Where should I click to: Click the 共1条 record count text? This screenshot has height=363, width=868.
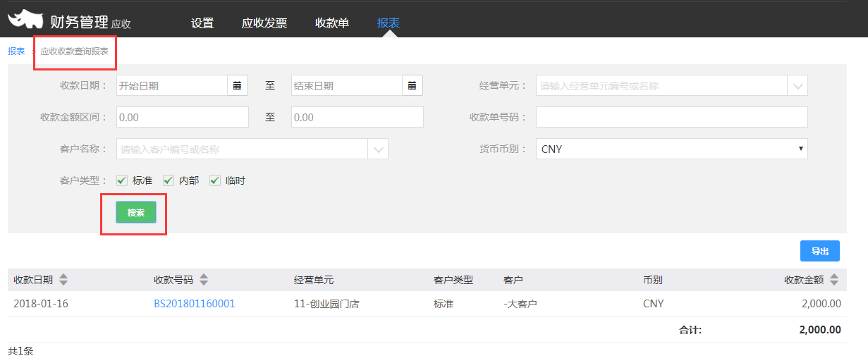pos(20,350)
